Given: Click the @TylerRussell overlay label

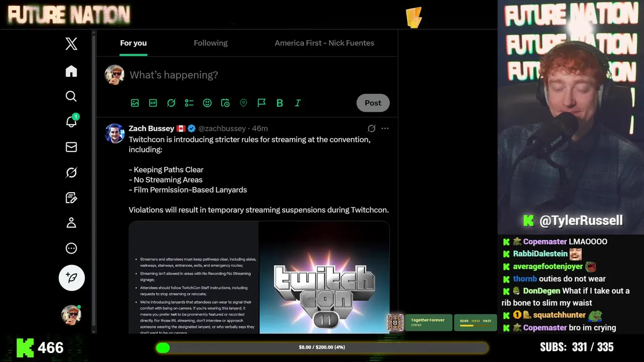Looking at the screenshot, I should 573,221.
